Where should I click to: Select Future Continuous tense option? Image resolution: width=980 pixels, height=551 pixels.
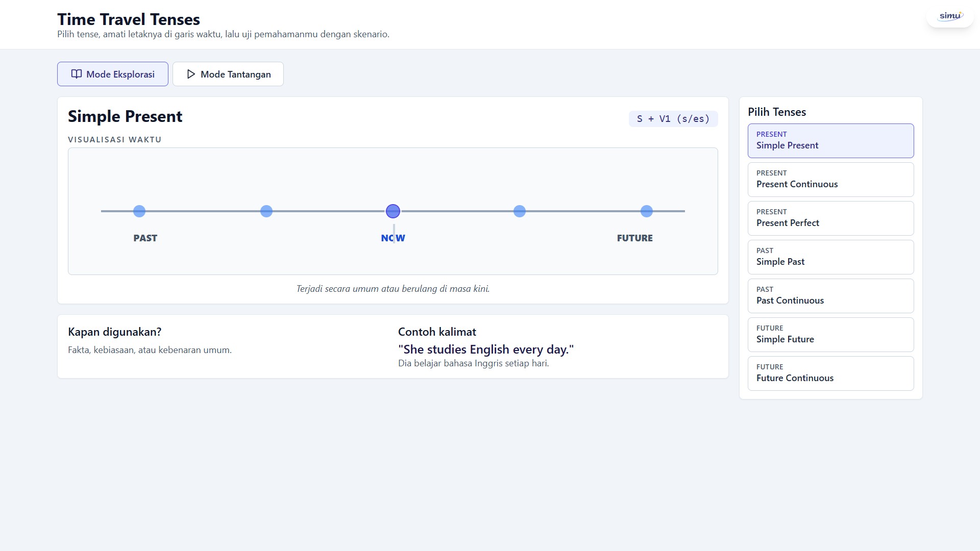(830, 373)
